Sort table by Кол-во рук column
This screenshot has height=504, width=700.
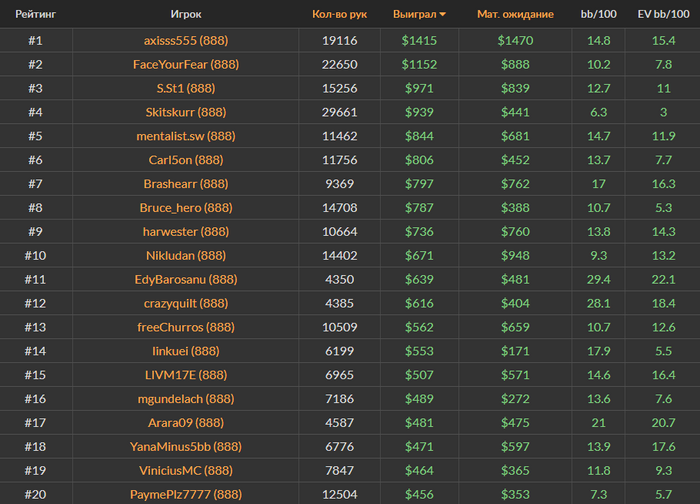coord(339,15)
